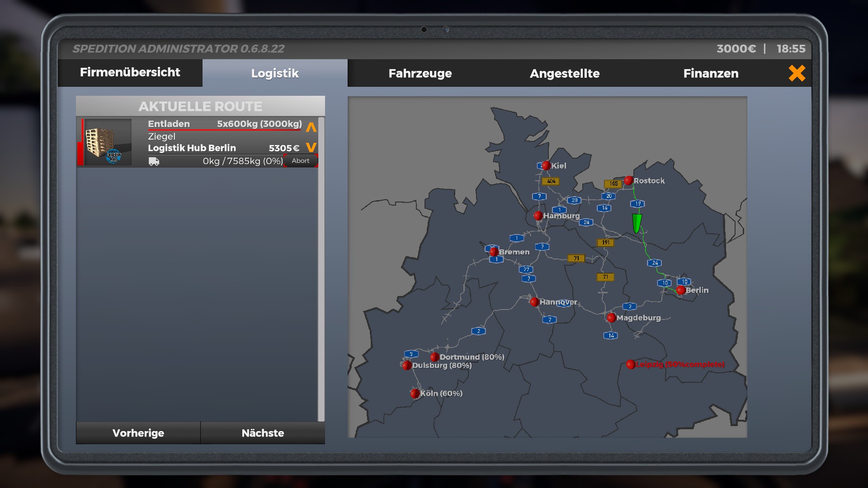Click the Vorherige button

click(x=138, y=433)
